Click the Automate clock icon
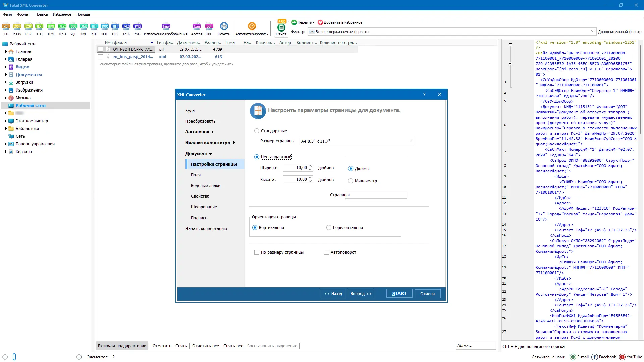Viewport: 644px width, 362px height. click(x=252, y=26)
